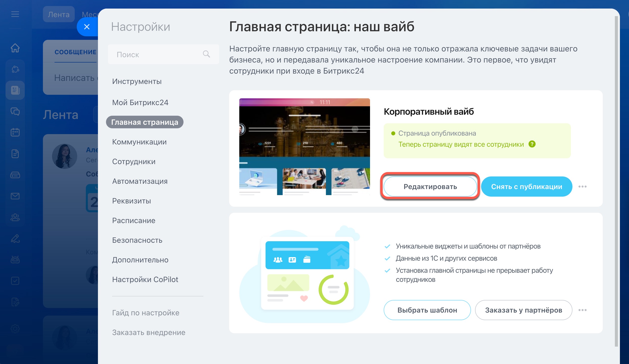This screenshot has height=364, width=629.
Task: Click the template illustration with cloud
Action: pyautogui.click(x=304, y=274)
